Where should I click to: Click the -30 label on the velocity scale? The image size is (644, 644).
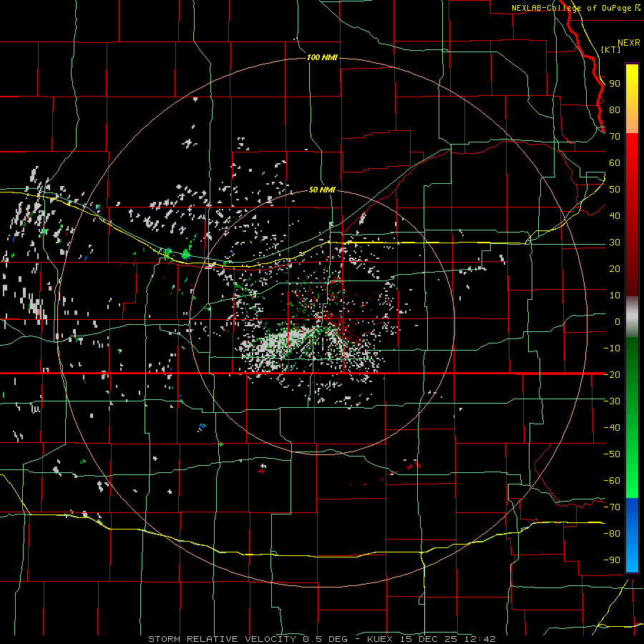612,401
